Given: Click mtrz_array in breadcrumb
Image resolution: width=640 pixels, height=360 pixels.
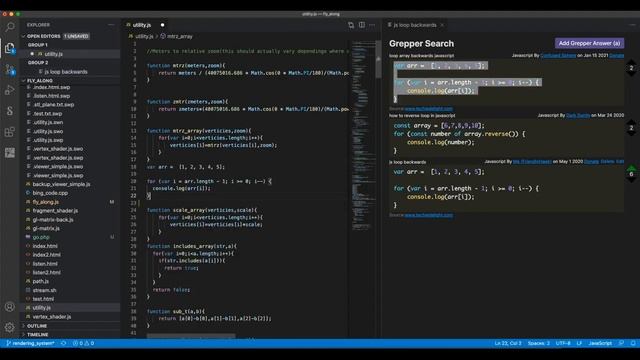Looking at the screenshot, I should (180, 36).
